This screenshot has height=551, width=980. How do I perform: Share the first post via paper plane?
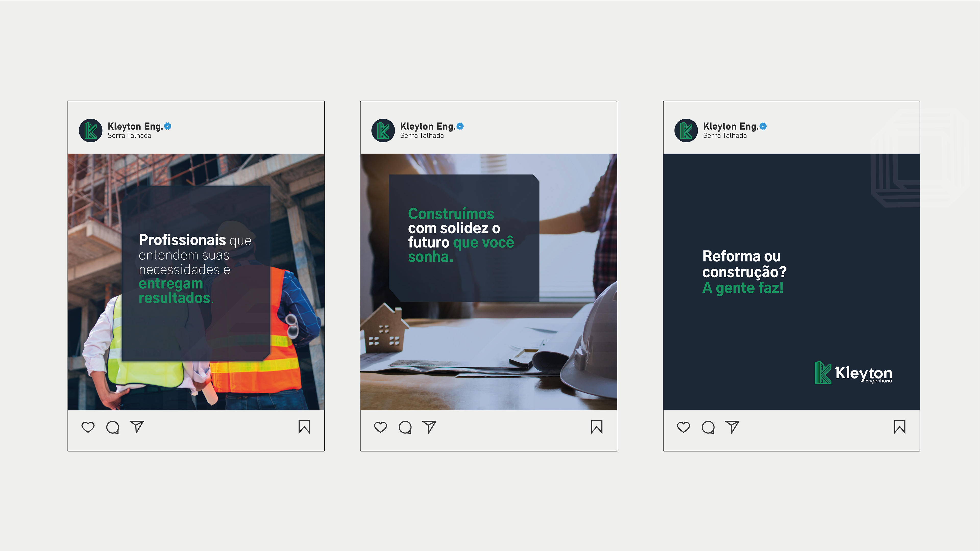pos(137,427)
